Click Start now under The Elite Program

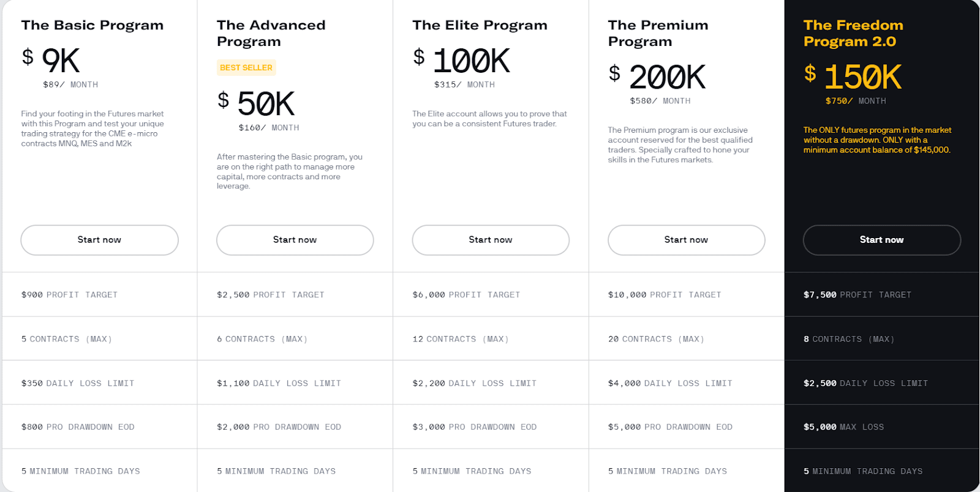point(491,240)
